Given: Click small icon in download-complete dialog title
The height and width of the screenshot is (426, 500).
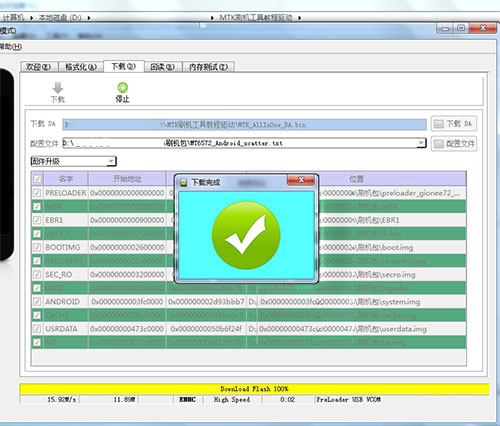Looking at the screenshot, I should (x=183, y=182).
